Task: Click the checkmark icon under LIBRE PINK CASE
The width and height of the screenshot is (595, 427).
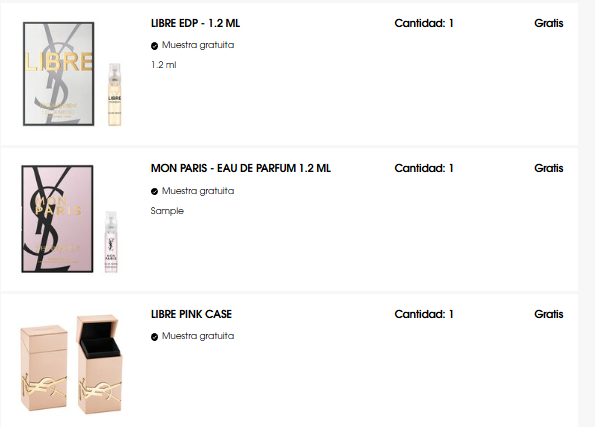Action: [x=154, y=337]
